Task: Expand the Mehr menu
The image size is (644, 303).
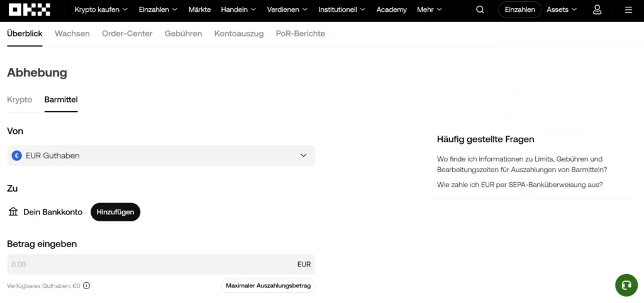Action: point(429,9)
